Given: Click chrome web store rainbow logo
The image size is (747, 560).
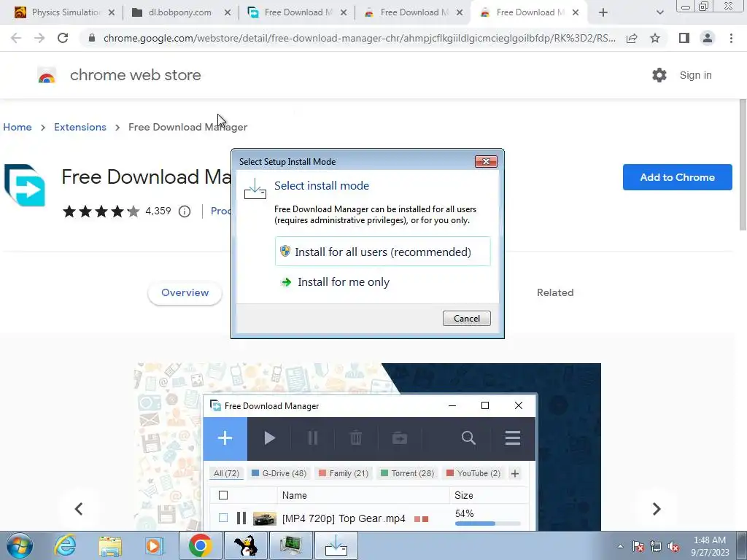Looking at the screenshot, I should coord(47,75).
